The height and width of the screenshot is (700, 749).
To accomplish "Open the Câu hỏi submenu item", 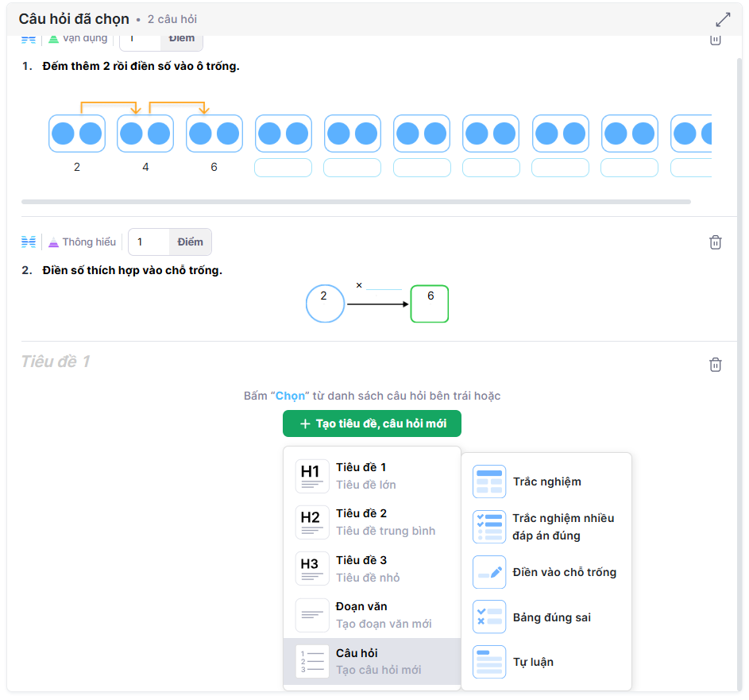I will (372, 661).
